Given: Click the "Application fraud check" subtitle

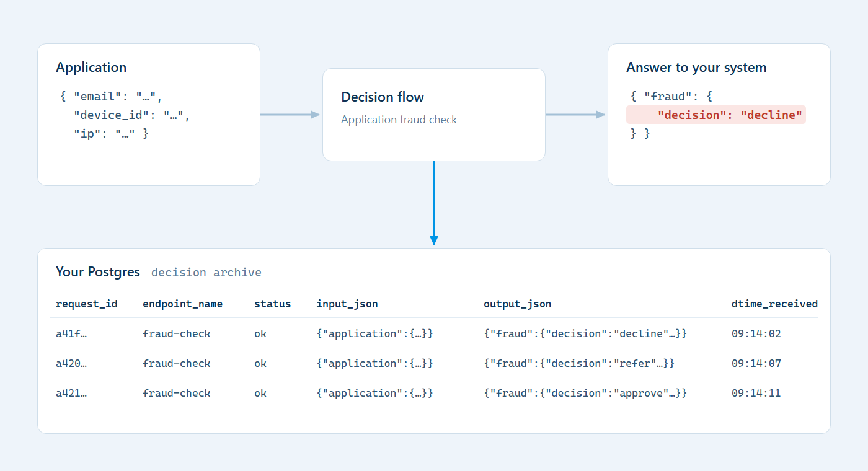Looking at the screenshot, I should click(399, 120).
